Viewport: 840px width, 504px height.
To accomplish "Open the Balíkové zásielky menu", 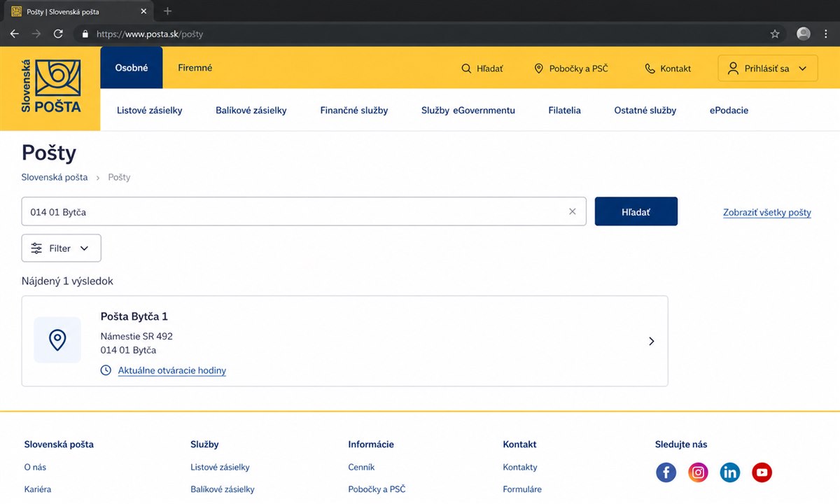I will [251, 110].
